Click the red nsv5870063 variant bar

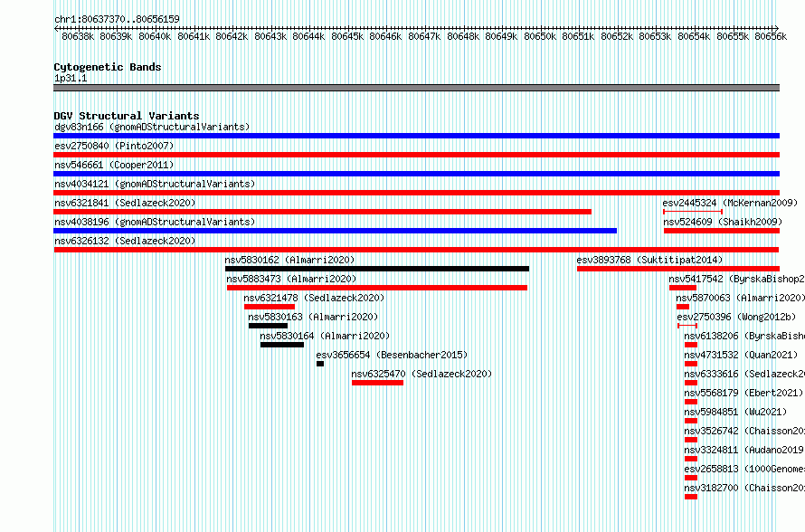pos(683,307)
